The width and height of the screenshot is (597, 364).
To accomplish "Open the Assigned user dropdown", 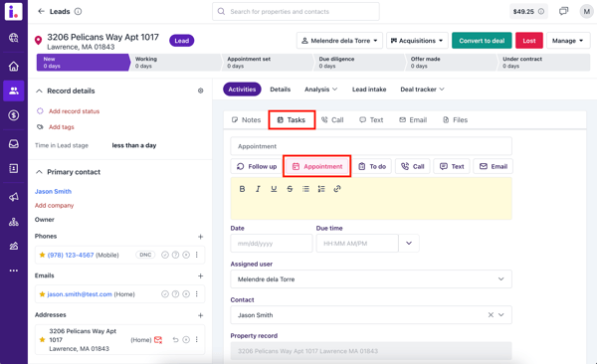I will [x=371, y=279].
